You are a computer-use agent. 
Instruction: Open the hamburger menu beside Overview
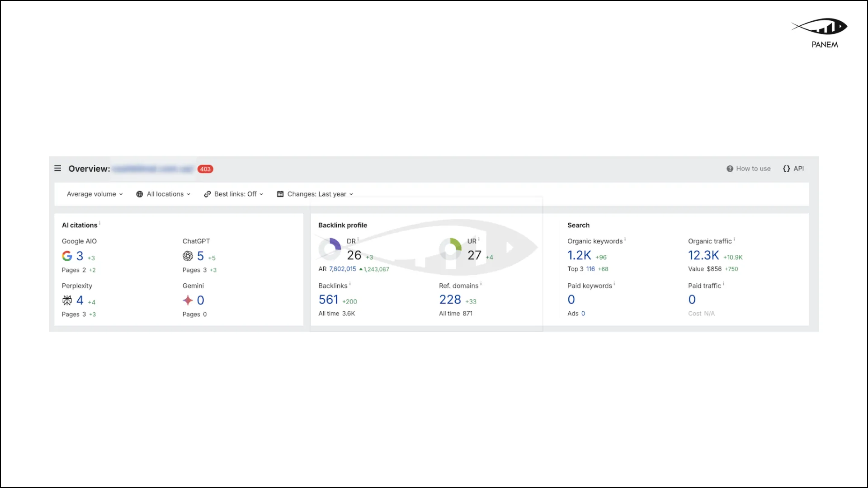coord(57,168)
